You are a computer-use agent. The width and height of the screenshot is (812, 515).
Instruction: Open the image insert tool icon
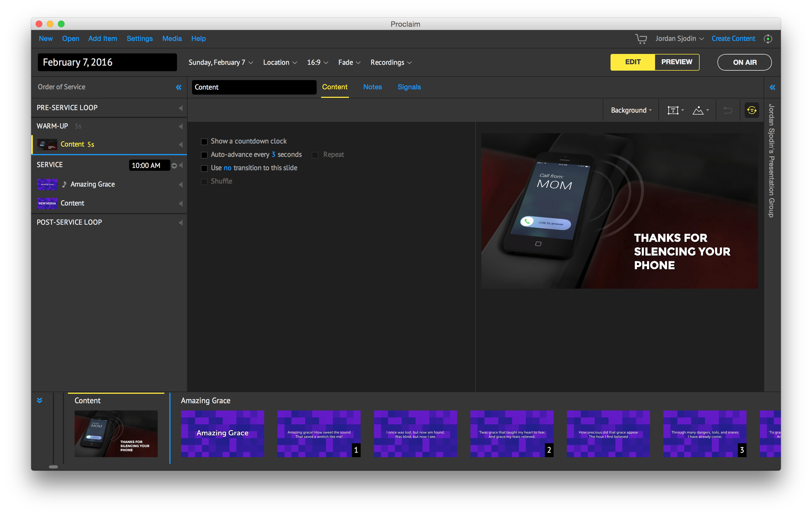698,110
